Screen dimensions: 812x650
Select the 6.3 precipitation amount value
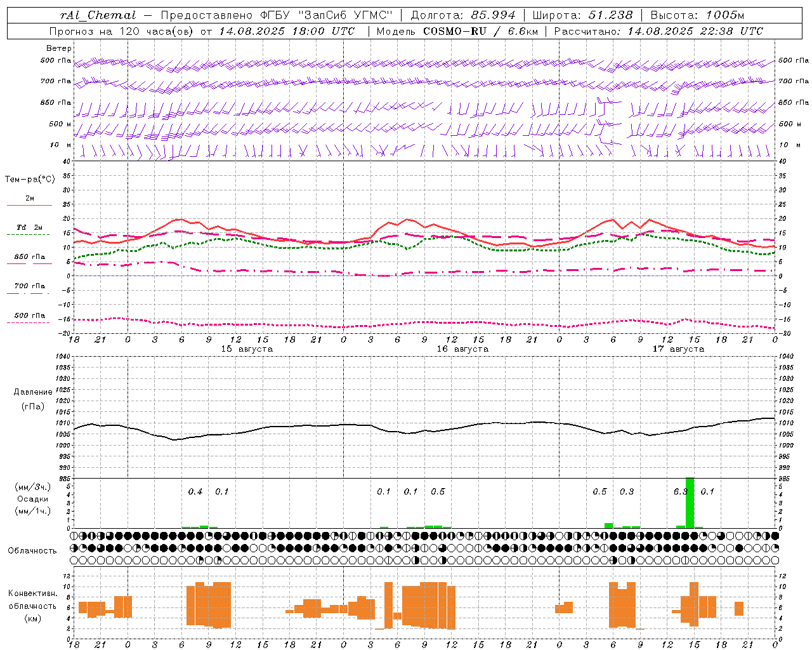pos(680,491)
